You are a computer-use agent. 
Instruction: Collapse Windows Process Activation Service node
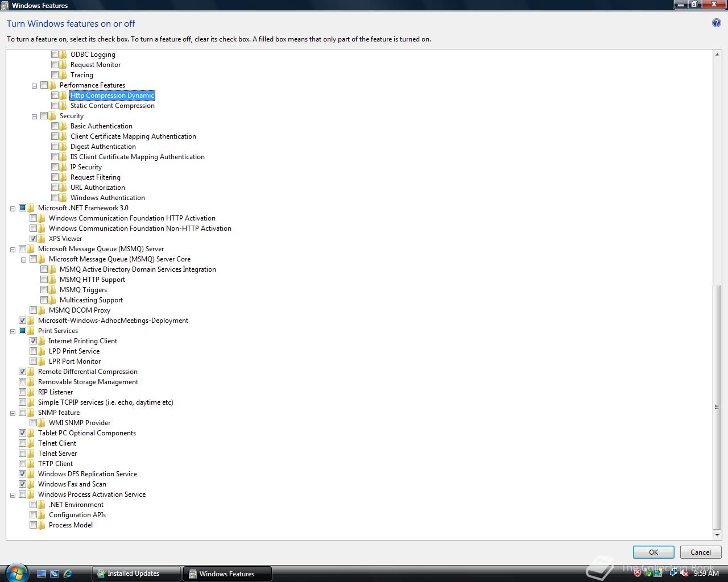pyautogui.click(x=13, y=495)
